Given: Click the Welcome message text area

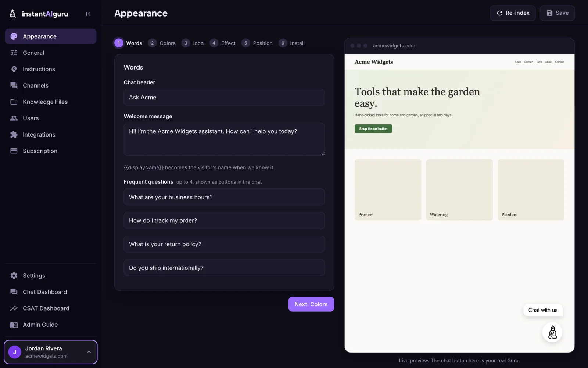Looking at the screenshot, I should pyautogui.click(x=224, y=139).
